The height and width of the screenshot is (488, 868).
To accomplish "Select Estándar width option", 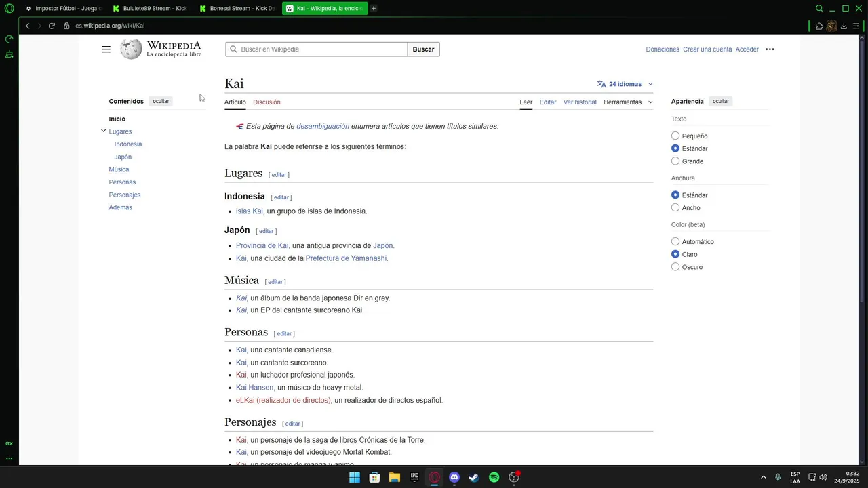I will 675,195.
